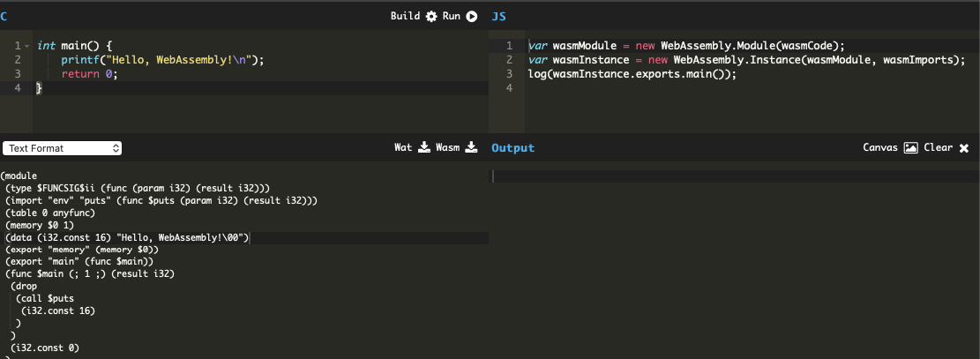Click inside the empty Output text area
Screen dimensions: 980x359
734,256
